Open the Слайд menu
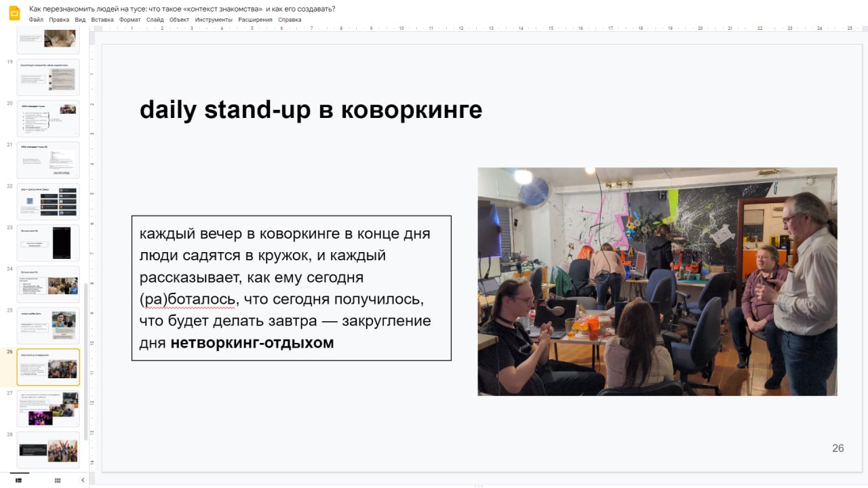 [x=155, y=20]
